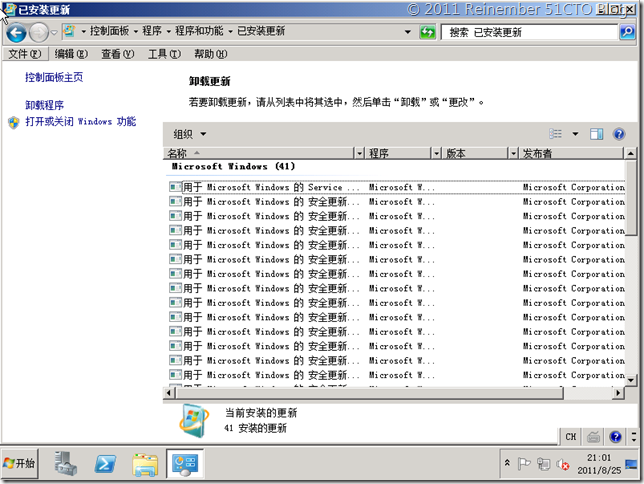Viewport: 644px width, 484px height.
Task: Click the CH language bar indicator
Action: (x=570, y=437)
